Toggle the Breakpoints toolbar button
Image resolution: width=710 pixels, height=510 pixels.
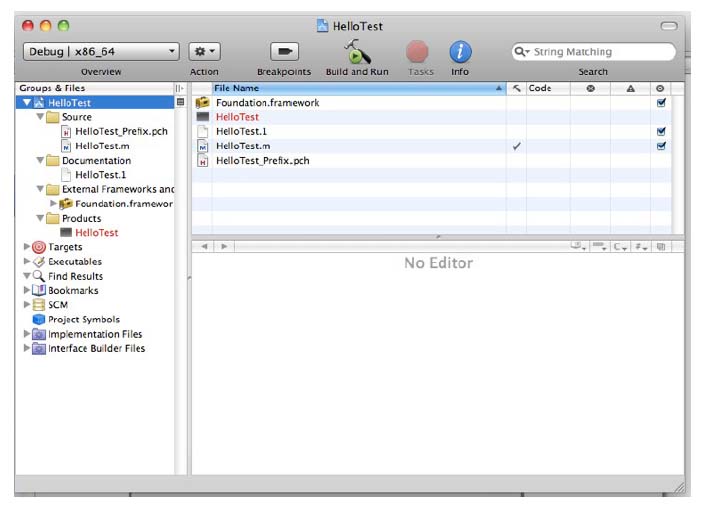click(x=284, y=51)
